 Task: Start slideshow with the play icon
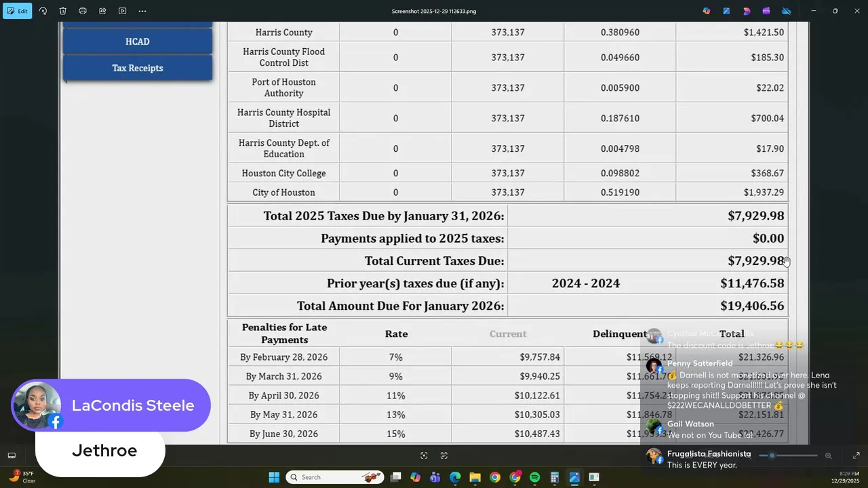(x=122, y=11)
